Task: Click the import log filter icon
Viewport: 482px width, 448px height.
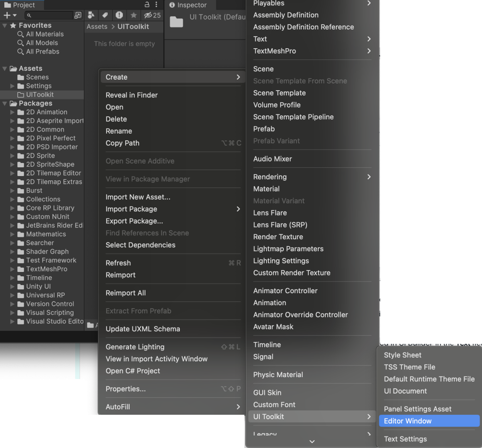Action: click(x=120, y=15)
